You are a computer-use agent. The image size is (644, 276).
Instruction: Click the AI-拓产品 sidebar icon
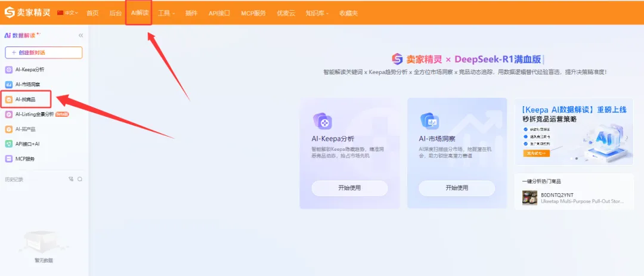(8, 129)
